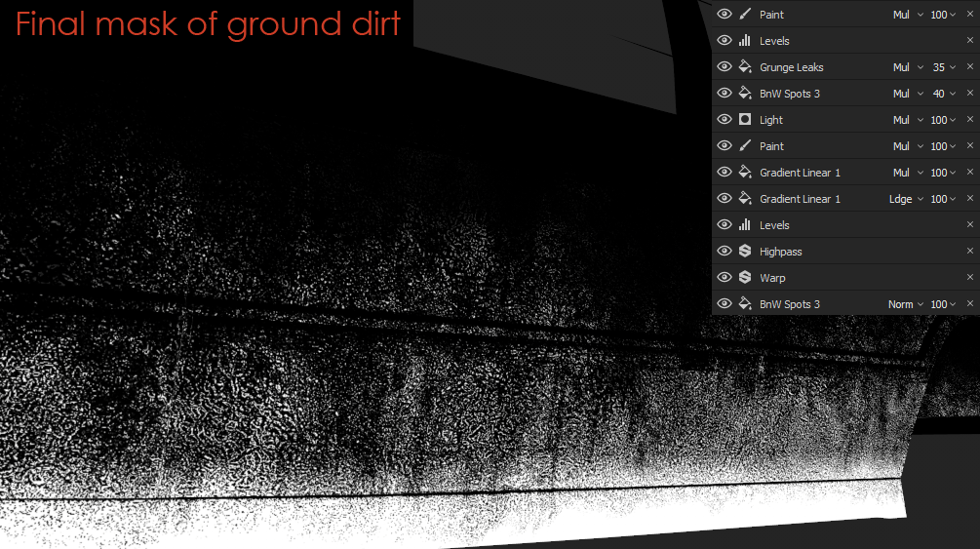Open opacity dropdown of Gradient Linear 1 Ldge
Image resolution: width=980 pixels, height=549 pixels.
pyautogui.click(x=943, y=199)
